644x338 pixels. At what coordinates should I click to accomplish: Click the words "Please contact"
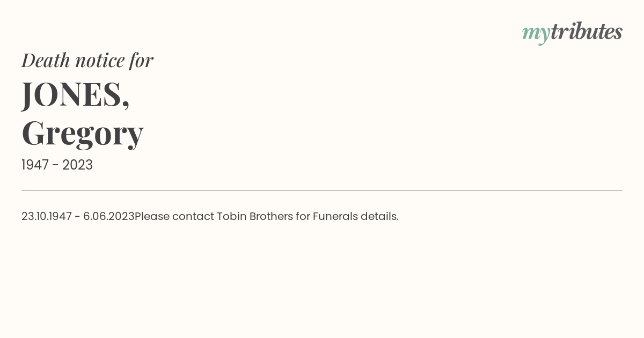174,216
